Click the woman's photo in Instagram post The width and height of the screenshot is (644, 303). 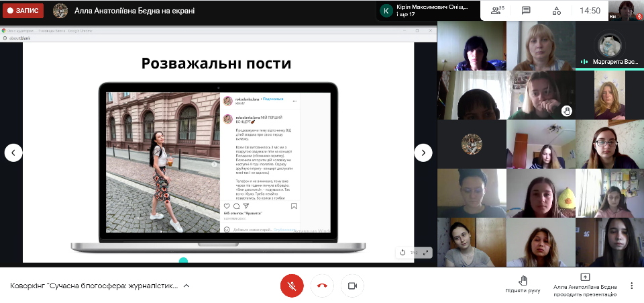coord(163,163)
